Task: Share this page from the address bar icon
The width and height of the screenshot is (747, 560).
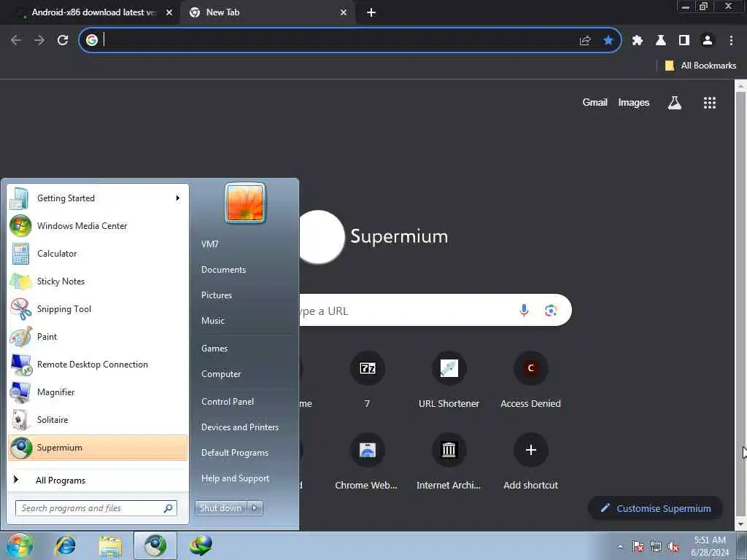Action: click(x=585, y=41)
